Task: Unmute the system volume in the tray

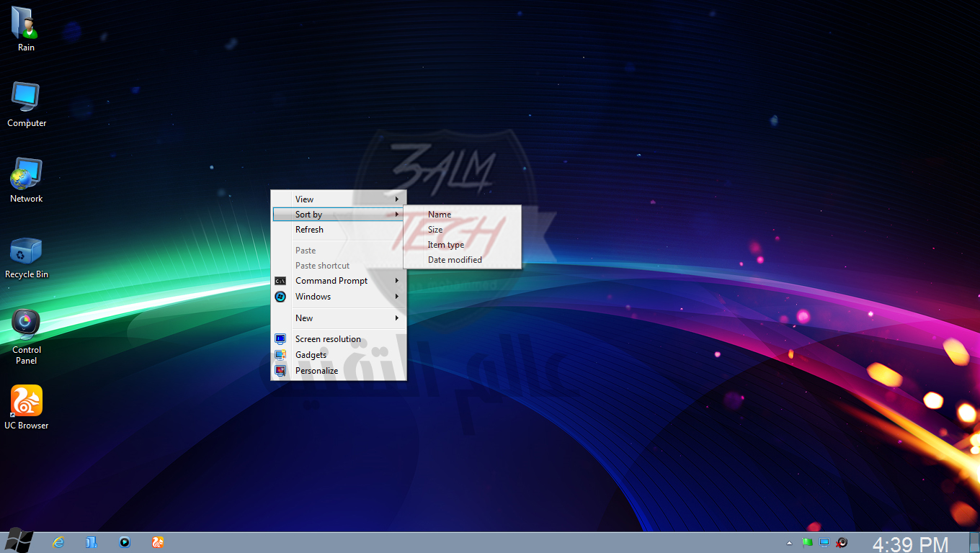Action: (842, 542)
